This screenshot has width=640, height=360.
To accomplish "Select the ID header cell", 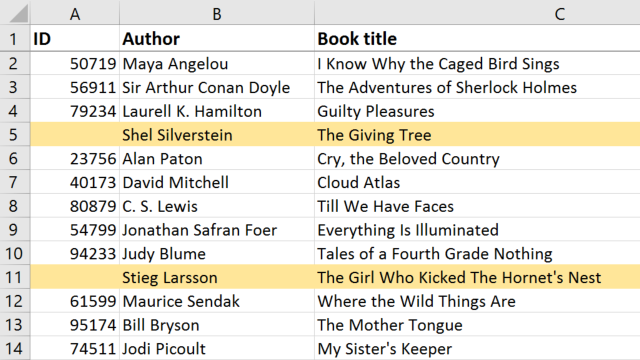I will 75,39.
